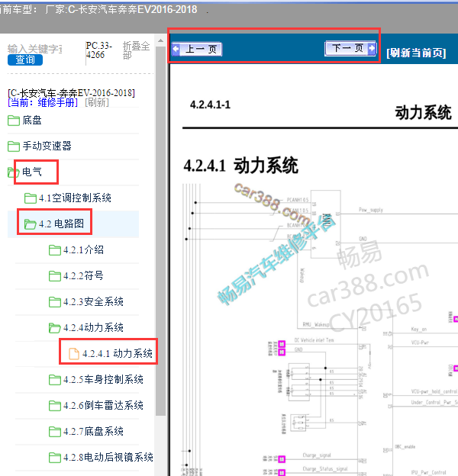Open the 4.2.6倒车雷达系统 folder icon
Screen dimensions: 458x476
55,406
